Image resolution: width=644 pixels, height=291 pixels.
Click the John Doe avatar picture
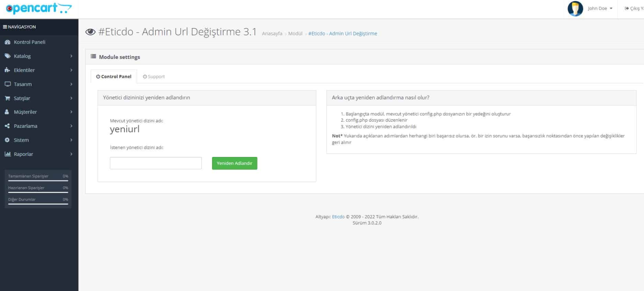pyautogui.click(x=575, y=9)
